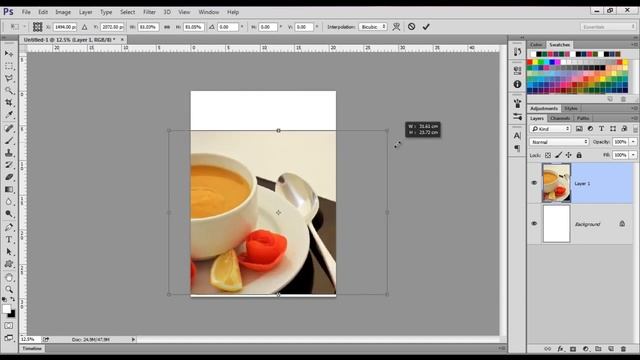Image resolution: width=640 pixels, height=360 pixels.
Task: Switch to the Channels tab
Action: 560,118
